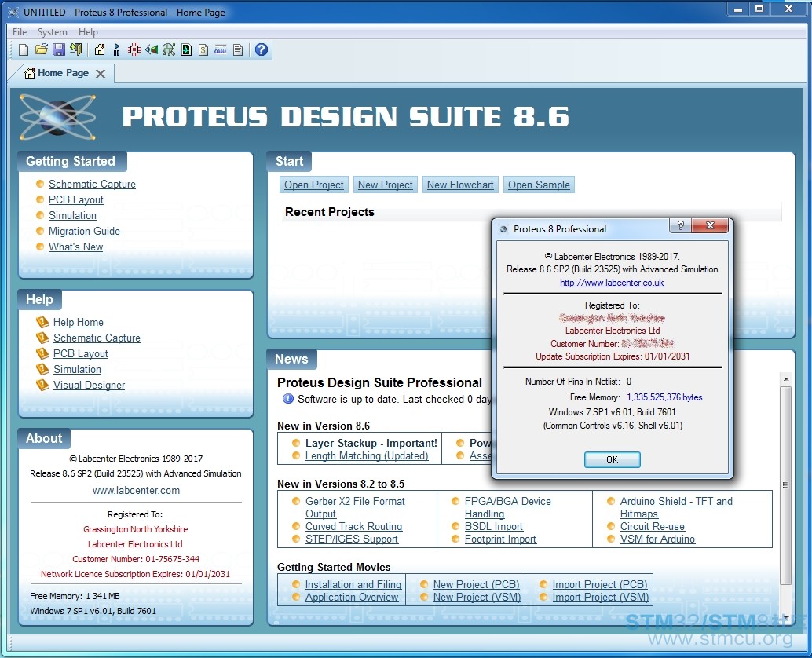
Task: Create a new project via toolbar icon
Action: (x=24, y=49)
